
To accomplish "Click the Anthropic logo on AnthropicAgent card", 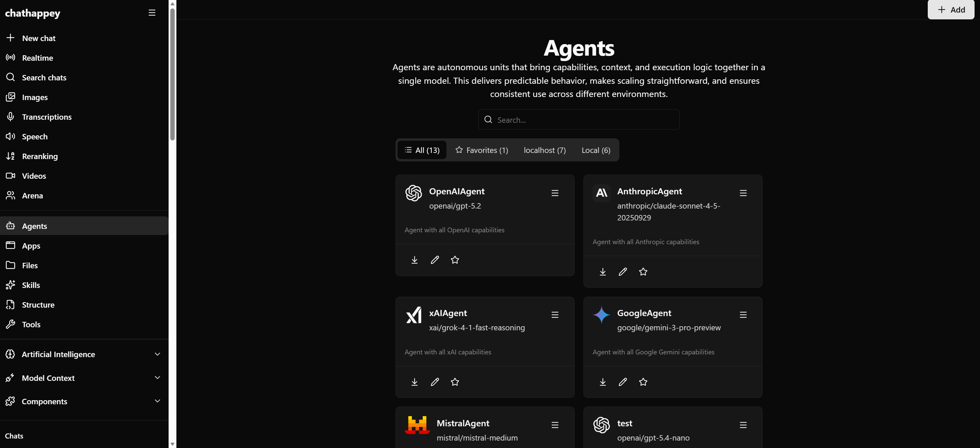I will pos(601,193).
